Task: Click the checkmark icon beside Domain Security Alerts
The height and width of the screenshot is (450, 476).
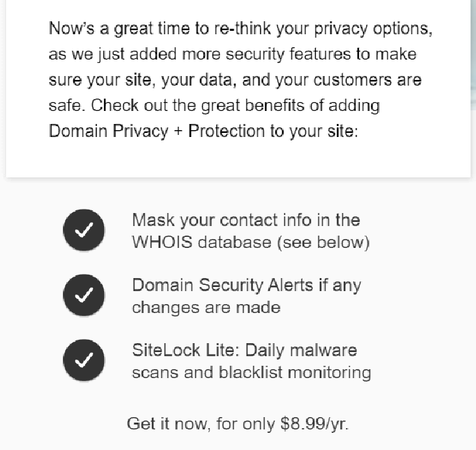Action: click(84, 295)
